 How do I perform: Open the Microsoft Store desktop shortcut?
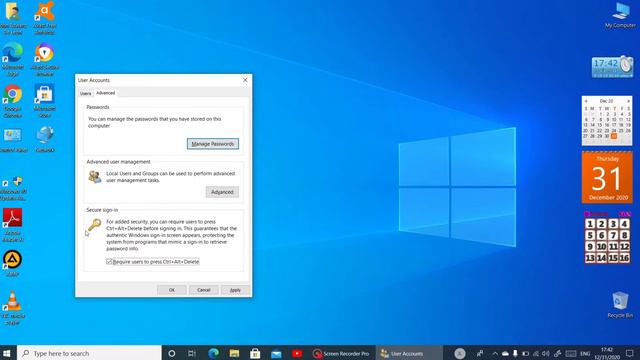point(44,101)
